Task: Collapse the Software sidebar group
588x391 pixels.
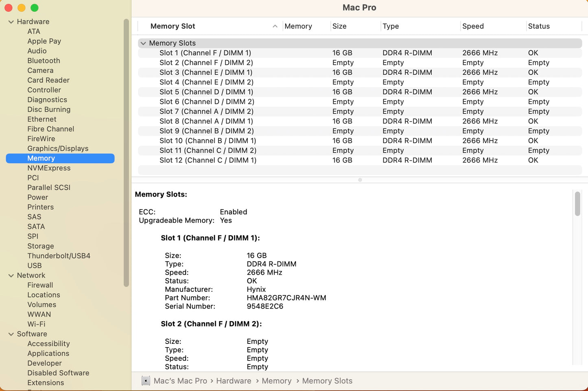Action: (x=11, y=334)
